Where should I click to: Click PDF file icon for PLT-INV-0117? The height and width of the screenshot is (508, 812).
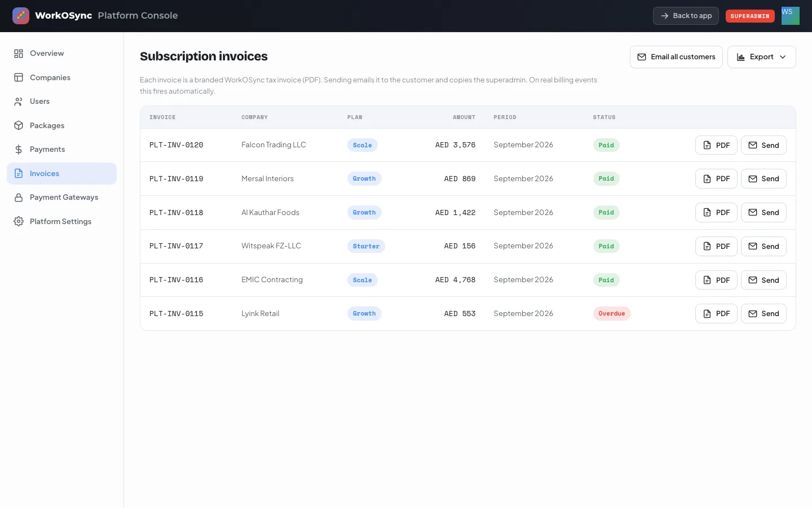(707, 246)
